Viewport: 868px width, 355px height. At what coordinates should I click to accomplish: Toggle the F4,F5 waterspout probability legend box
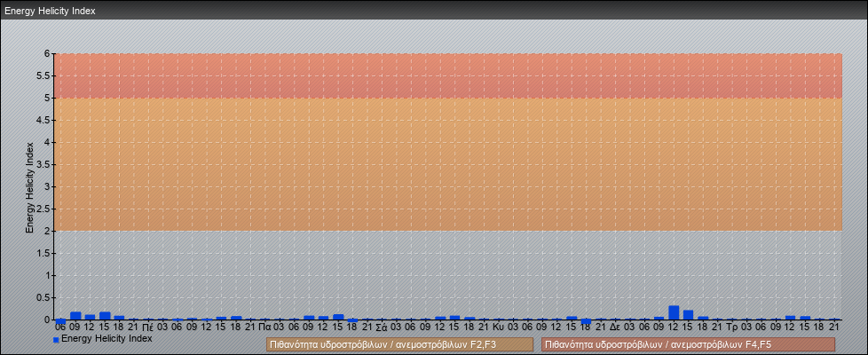688,344
